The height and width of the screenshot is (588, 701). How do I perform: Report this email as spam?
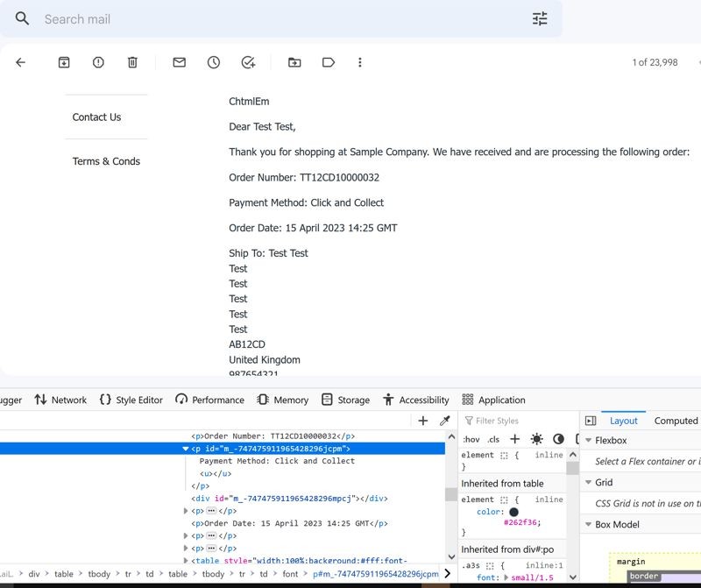[x=98, y=62]
